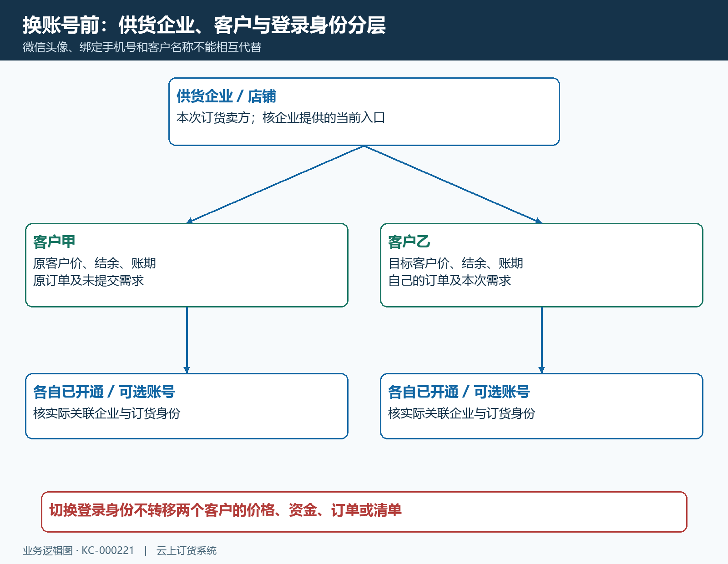Select the line '原订单及未提交需求'
This screenshot has height=564, width=728.
(88, 281)
